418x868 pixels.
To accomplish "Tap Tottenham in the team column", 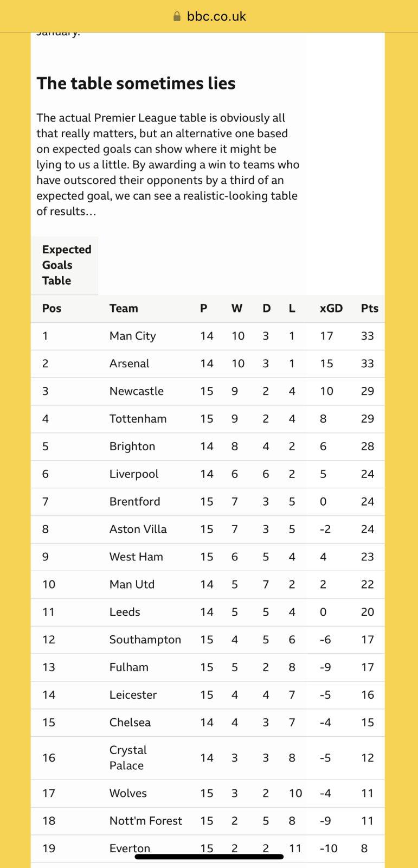I will (x=138, y=419).
